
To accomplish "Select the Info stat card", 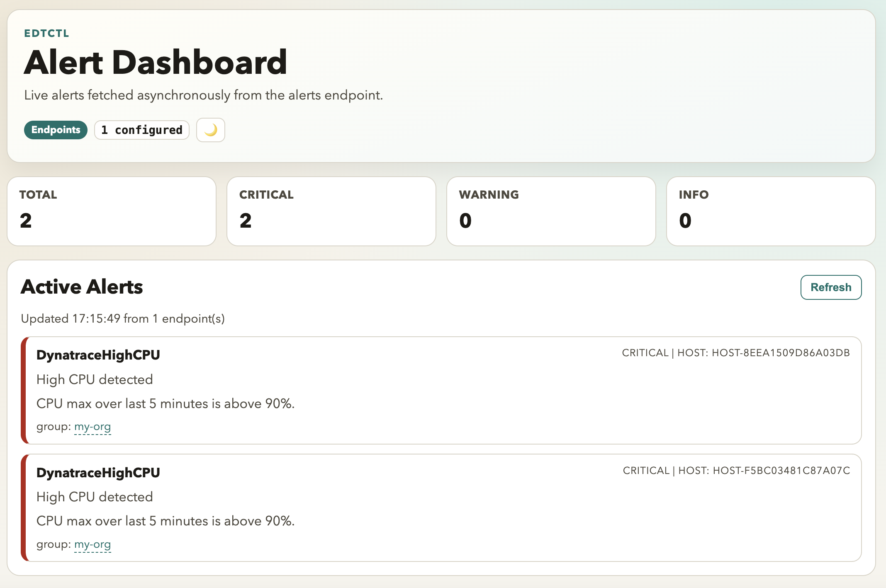I will point(771,211).
